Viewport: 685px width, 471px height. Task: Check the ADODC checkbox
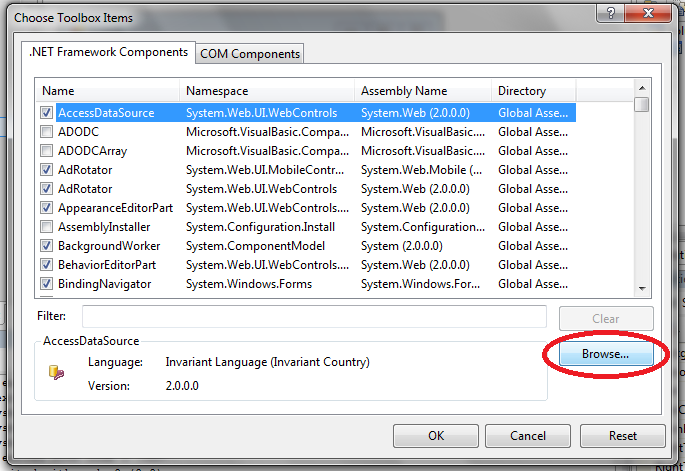pyautogui.click(x=46, y=132)
